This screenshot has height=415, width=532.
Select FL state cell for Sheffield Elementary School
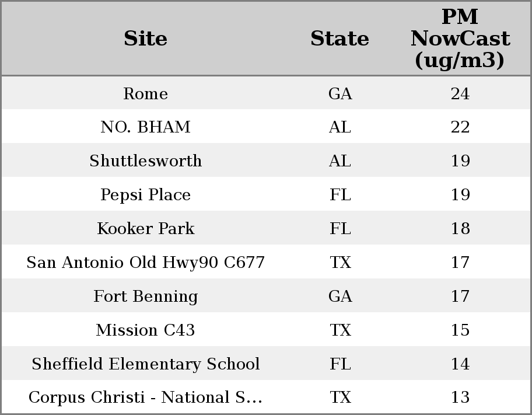pyautogui.click(x=339, y=364)
